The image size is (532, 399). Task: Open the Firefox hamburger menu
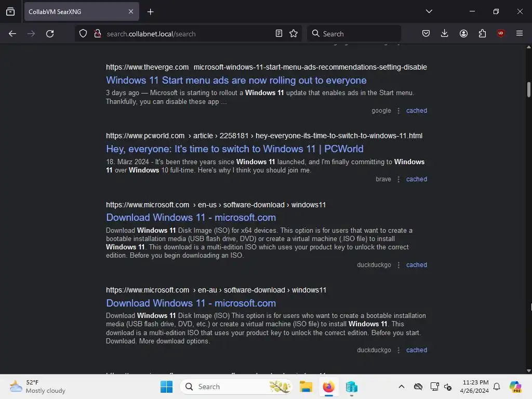pyautogui.click(x=520, y=34)
